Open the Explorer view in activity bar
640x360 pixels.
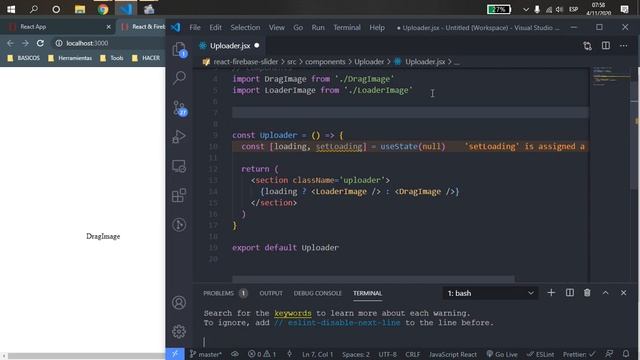click(179, 50)
